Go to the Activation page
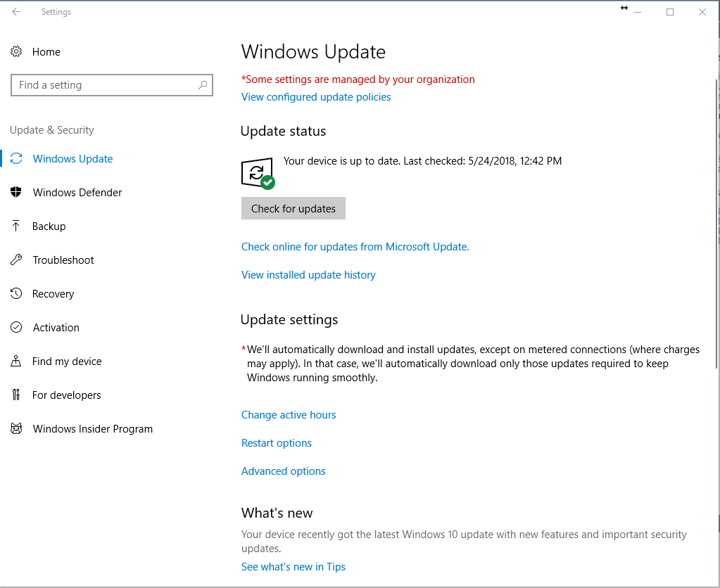The width and height of the screenshot is (720, 588). point(56,328)
